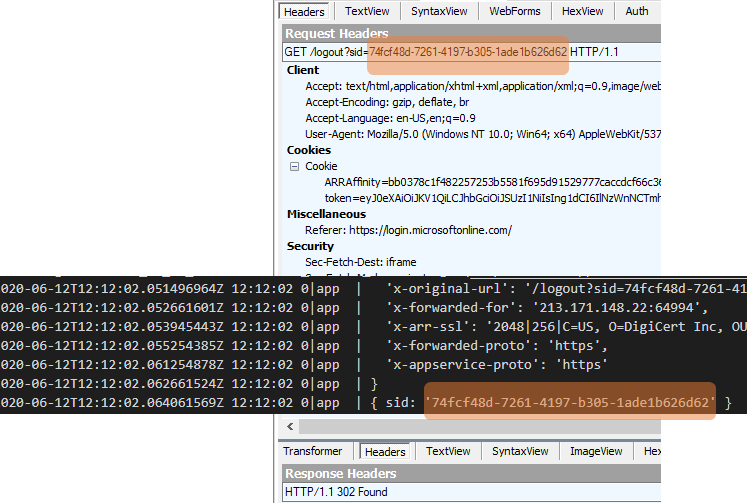747x503 pixels.
Task: Select the Accept-Language header entry
Action: click(390, 118)
